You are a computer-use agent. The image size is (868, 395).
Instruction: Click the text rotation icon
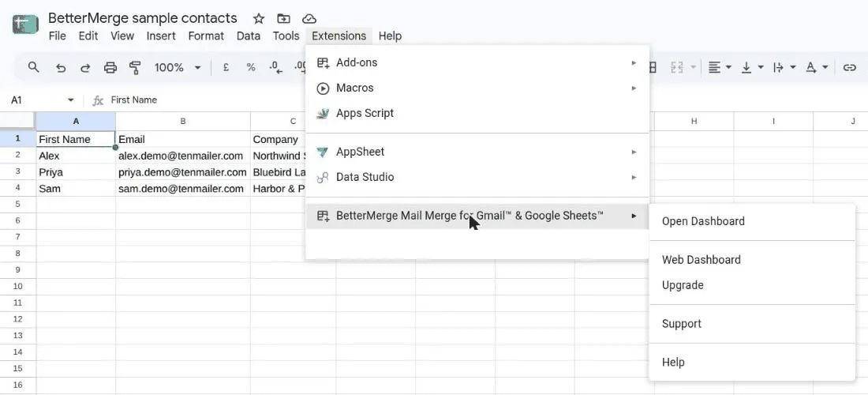pyautogui.click(x=811, y=68)
